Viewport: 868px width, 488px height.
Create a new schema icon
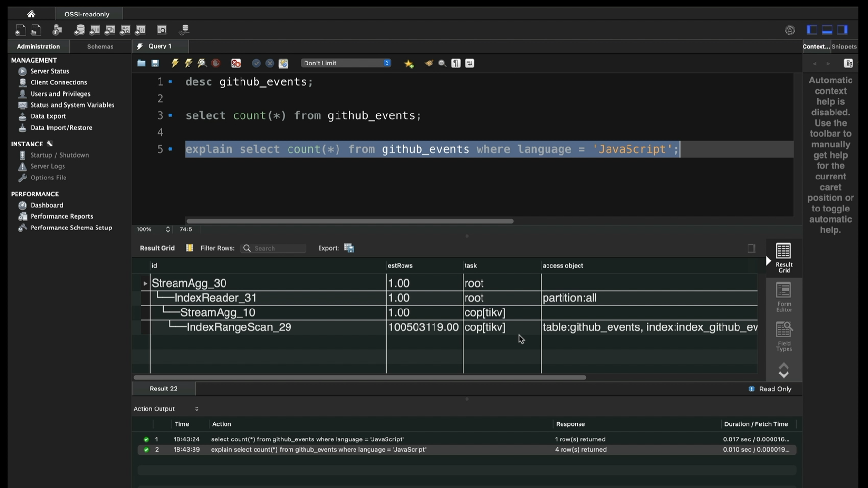pyautogui.click(x=80, y=30)
